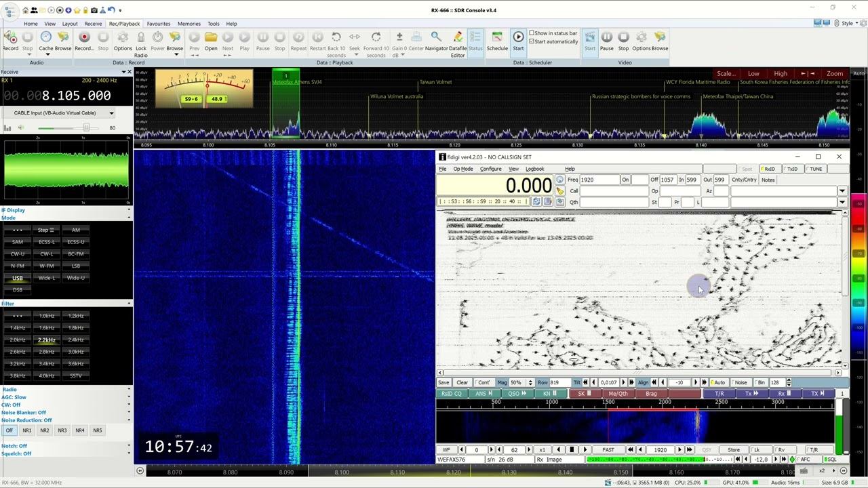Click the Schedule icon in Scheduler group
Screen dimensions: 868x488
pyautogui.click(x=496, y=38)
